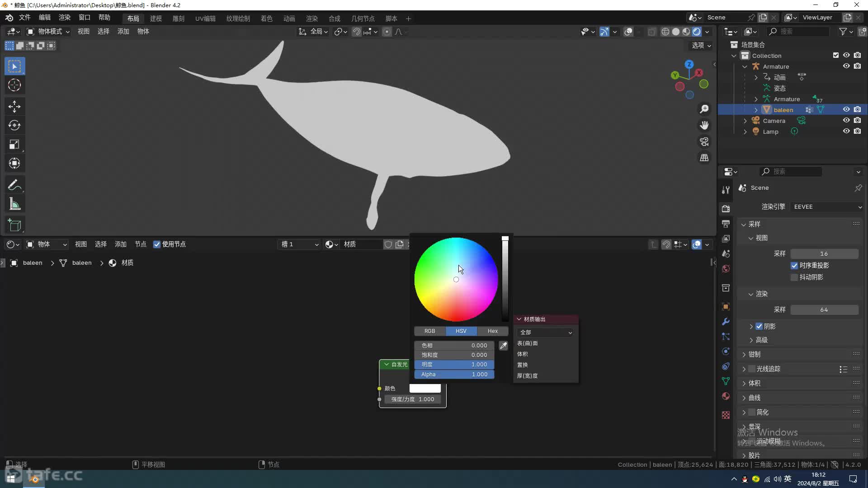Click the viewport zoom magnifier icon
Screen dimensions: 868x488
click(x=704, y=109)
